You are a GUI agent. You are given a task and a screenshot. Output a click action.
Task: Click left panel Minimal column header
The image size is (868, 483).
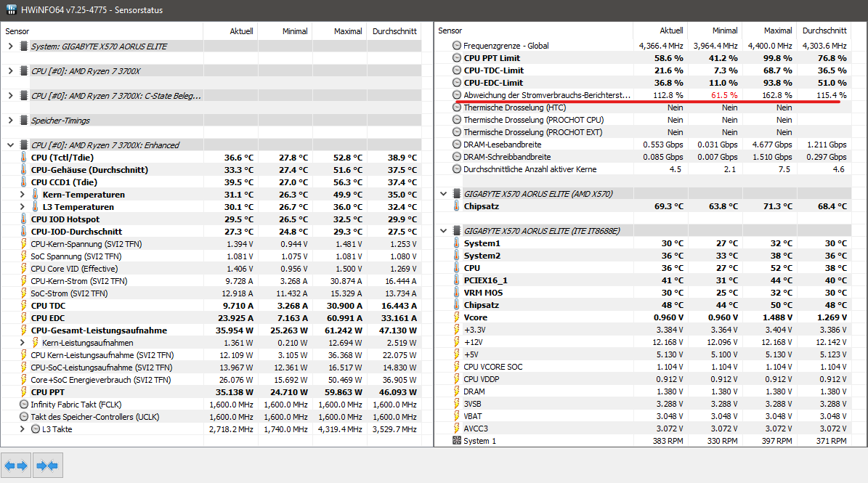click(x=285, y=31)
